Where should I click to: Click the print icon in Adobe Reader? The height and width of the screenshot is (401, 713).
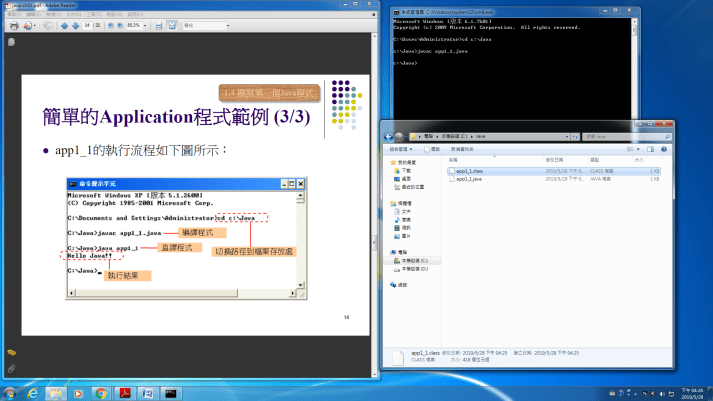(12, 26)
